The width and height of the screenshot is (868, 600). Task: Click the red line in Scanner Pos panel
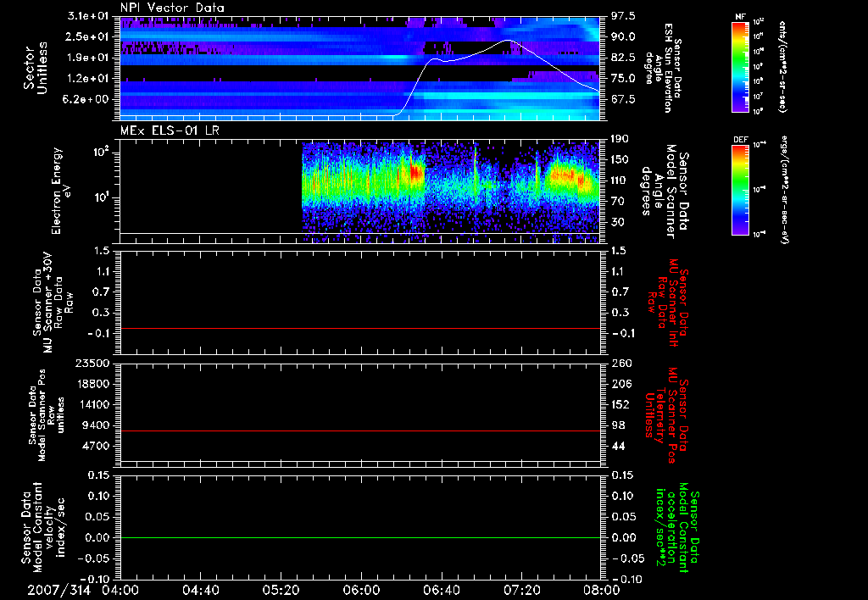(x=360, y=431)
